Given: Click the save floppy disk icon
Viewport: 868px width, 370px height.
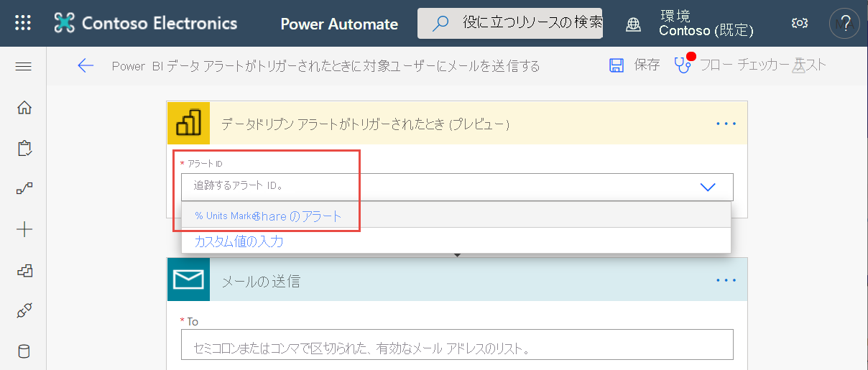Looking at the screenshot, I should coord(617,65).
